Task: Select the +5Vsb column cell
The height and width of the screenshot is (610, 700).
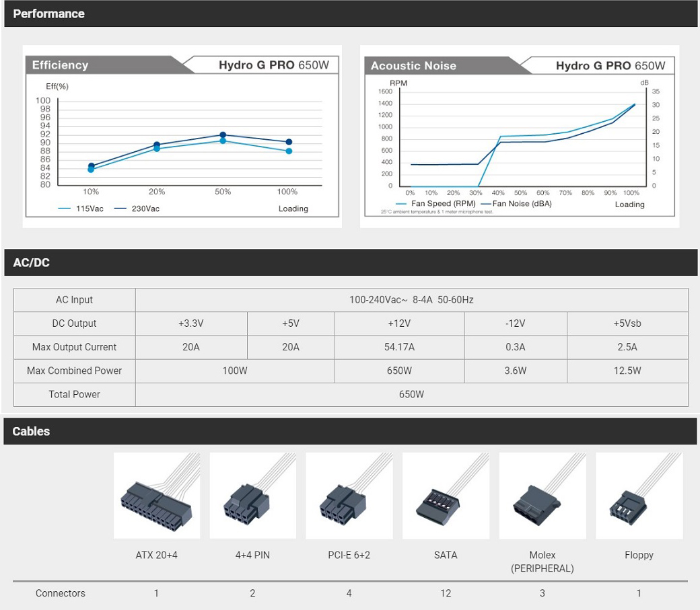Action: (627, 323)
